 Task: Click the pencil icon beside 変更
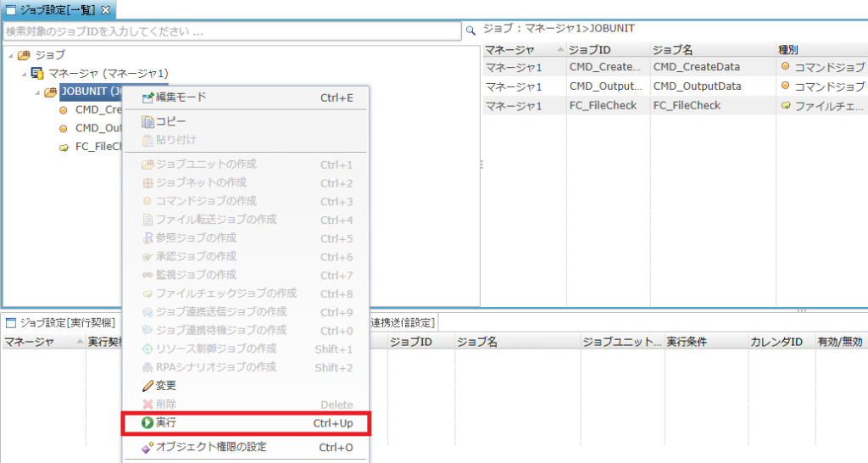tap(147, 386)
